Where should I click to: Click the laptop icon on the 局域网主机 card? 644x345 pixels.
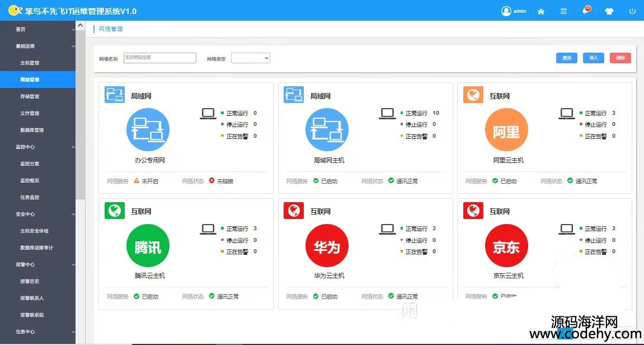(x=387, y=114)
